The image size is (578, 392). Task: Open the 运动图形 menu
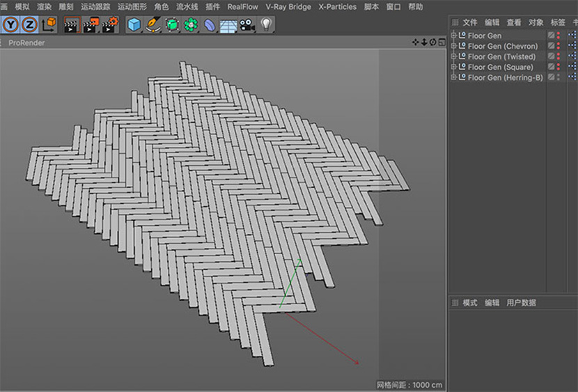pyautogui.click(x=132, y=7)
